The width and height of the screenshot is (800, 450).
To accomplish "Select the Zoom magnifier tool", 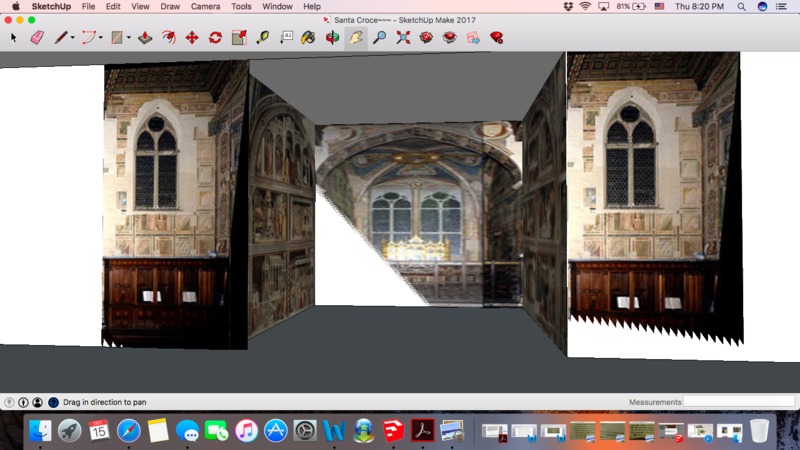I will tap(379, 38).
